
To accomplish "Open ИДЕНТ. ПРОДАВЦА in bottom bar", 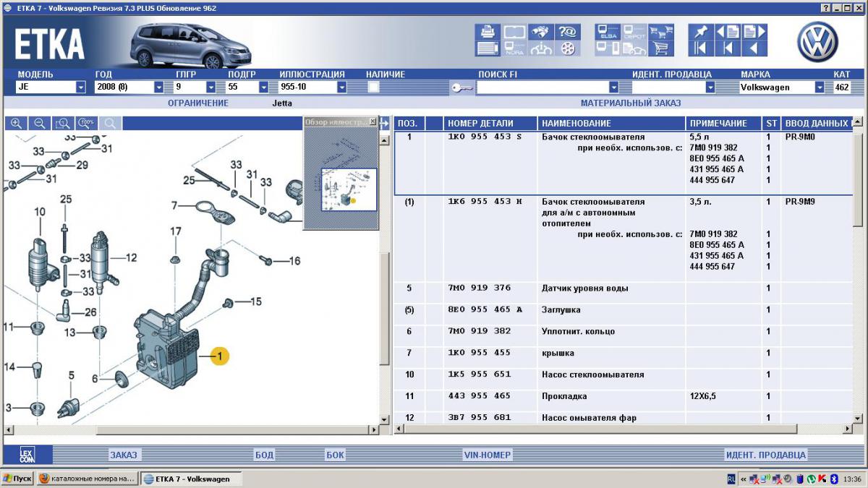I will point(765,455).
